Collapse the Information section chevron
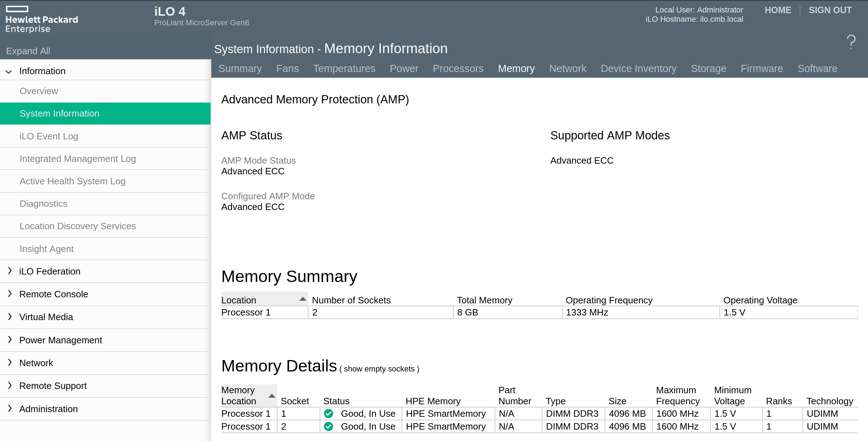This screenshot has height=441, width=868. 9,71
